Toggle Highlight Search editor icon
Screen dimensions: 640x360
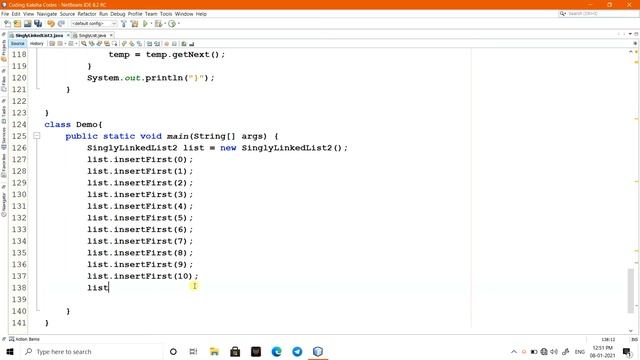tap(107, 44)
